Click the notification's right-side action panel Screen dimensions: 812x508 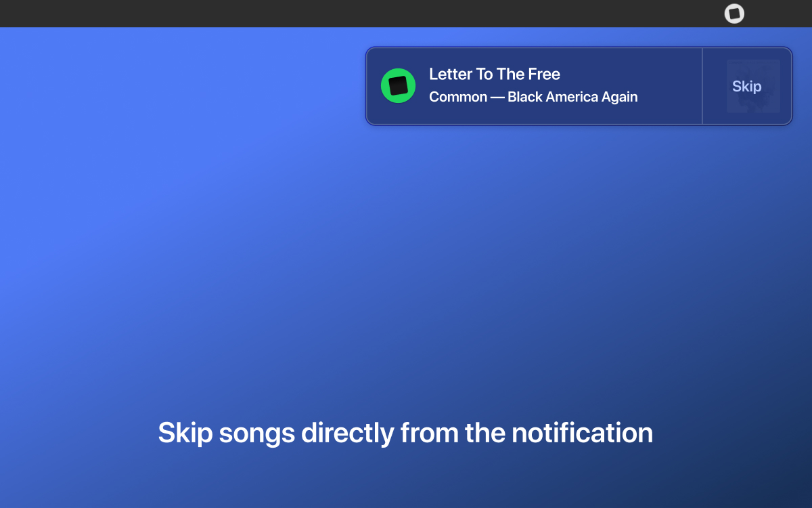pyautogui.click(x=747, y=86)
